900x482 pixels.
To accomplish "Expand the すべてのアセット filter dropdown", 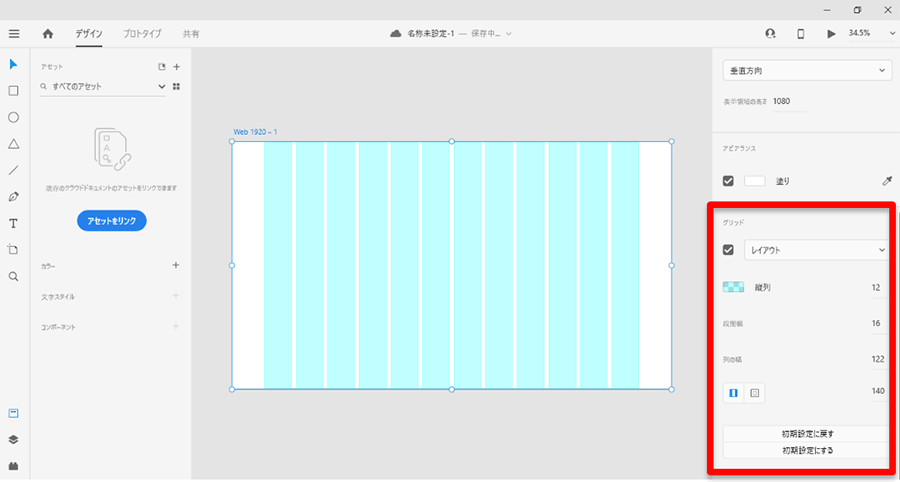I will [161, 87].
